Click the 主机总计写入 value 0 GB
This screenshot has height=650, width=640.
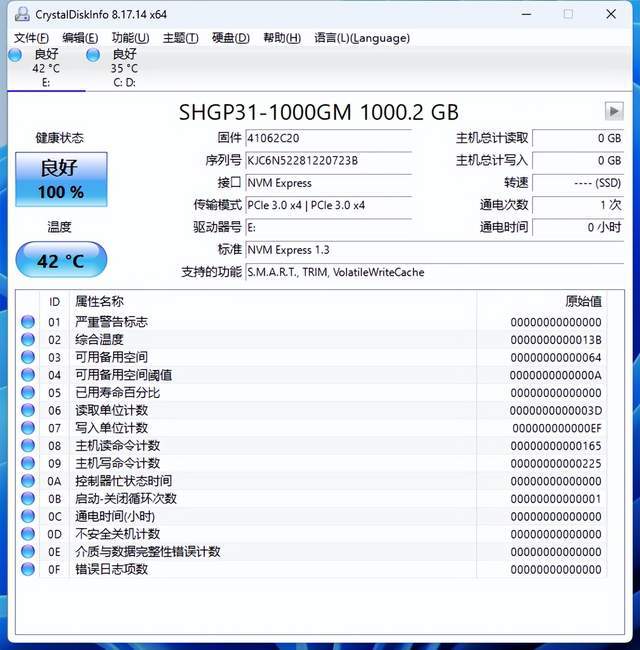pos(578,160)
